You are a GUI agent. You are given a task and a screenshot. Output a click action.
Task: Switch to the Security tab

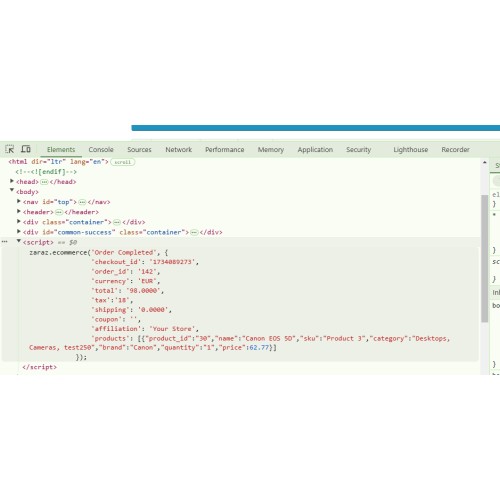359,150
